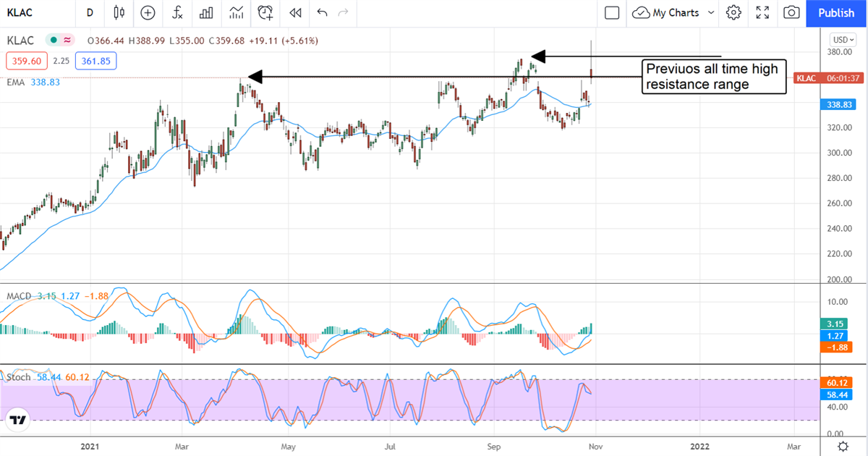Undo the last chart action

point(322,12)
